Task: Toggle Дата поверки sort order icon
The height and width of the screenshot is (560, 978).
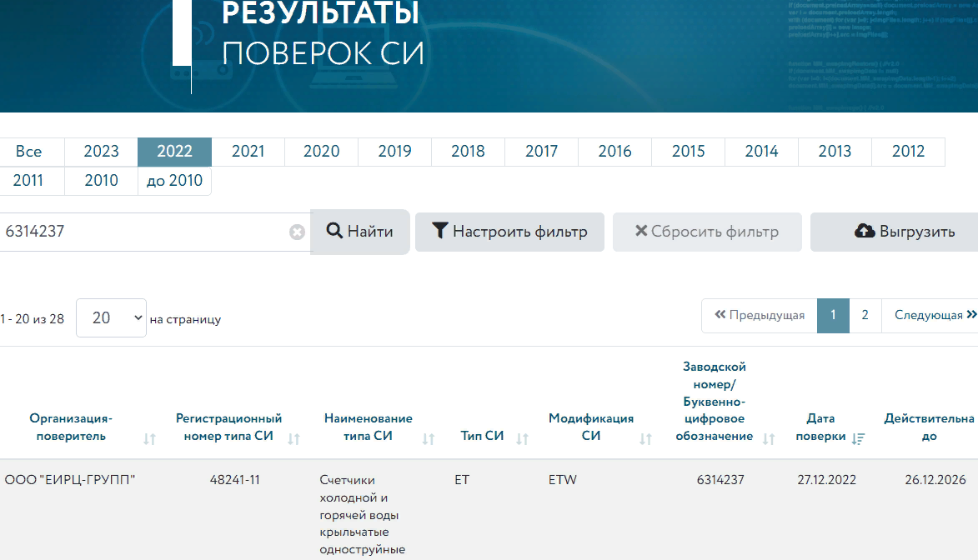Action: pyautogui.click(x=858, y=439)
